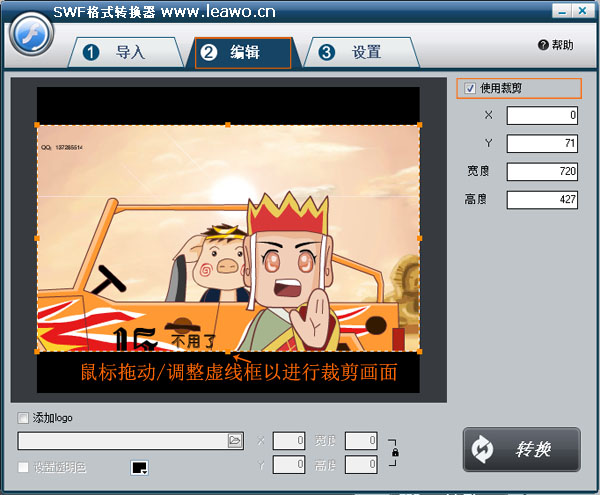Enable the 添加logo checkbox

pos(23,418)
